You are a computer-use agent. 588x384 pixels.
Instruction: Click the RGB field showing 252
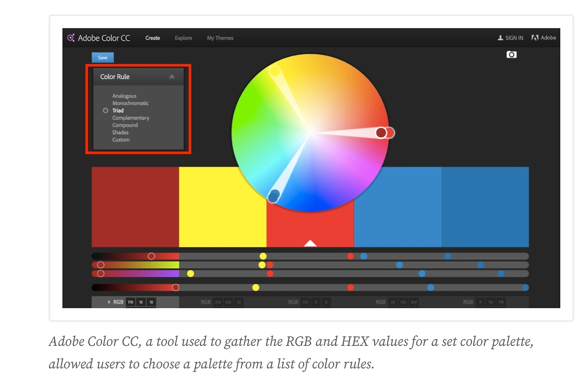(228, 302)
